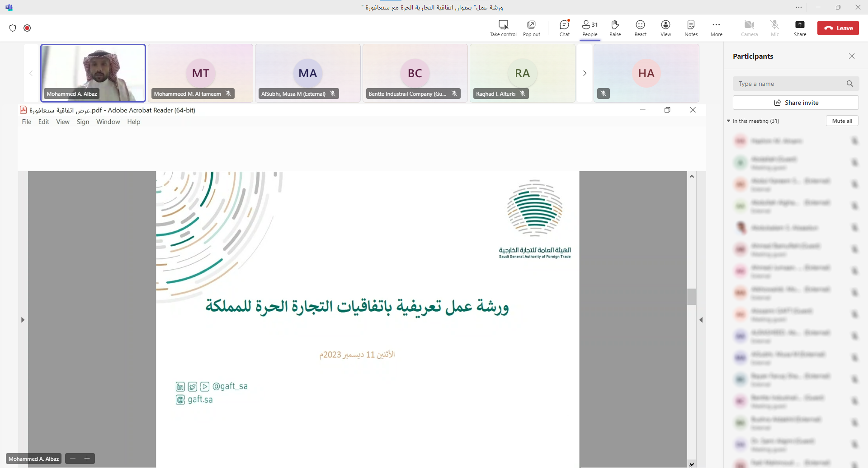Click the Share invite button

coord(796,103)
